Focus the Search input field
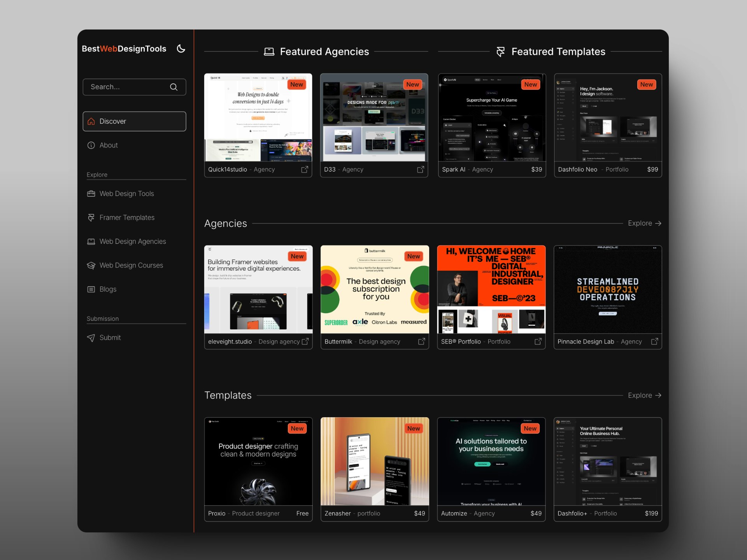Viewport: 747px width, 560px height. [x=134, y=87]
